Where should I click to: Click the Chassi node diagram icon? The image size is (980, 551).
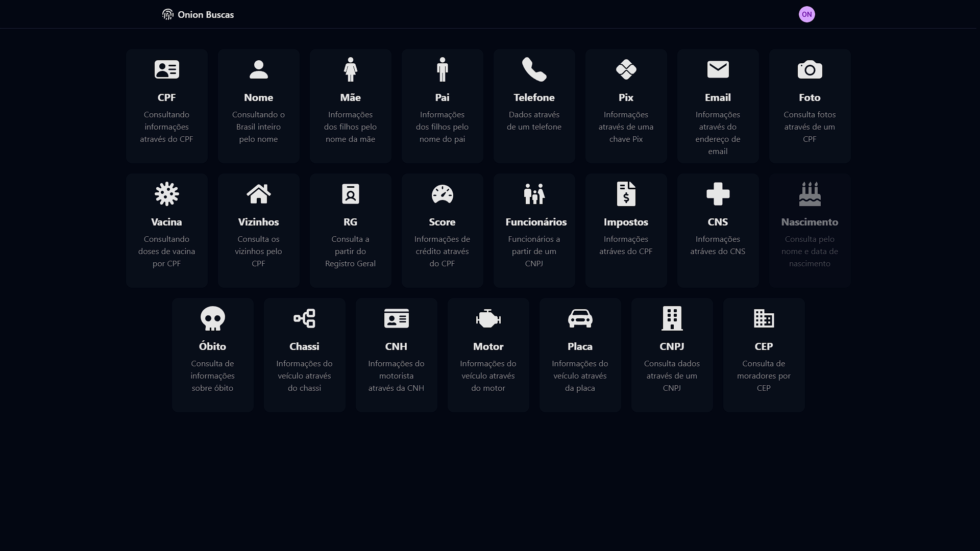[305, 318]
